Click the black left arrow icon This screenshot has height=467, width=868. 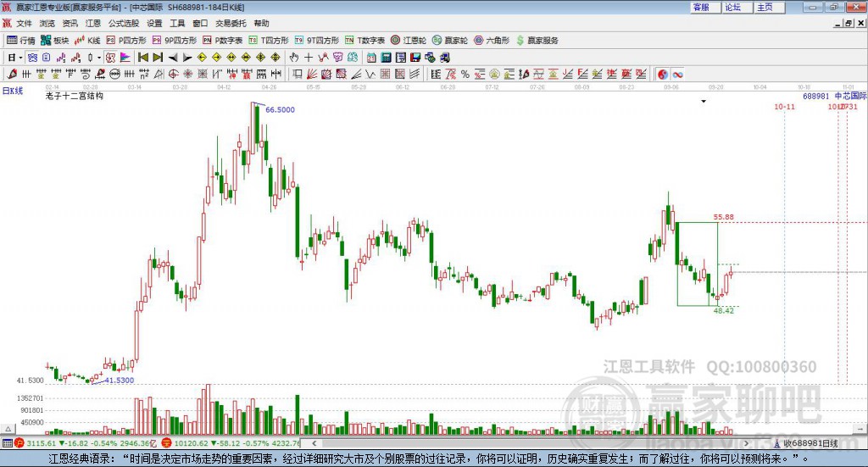pyautogui.click(x=173, y=58)
